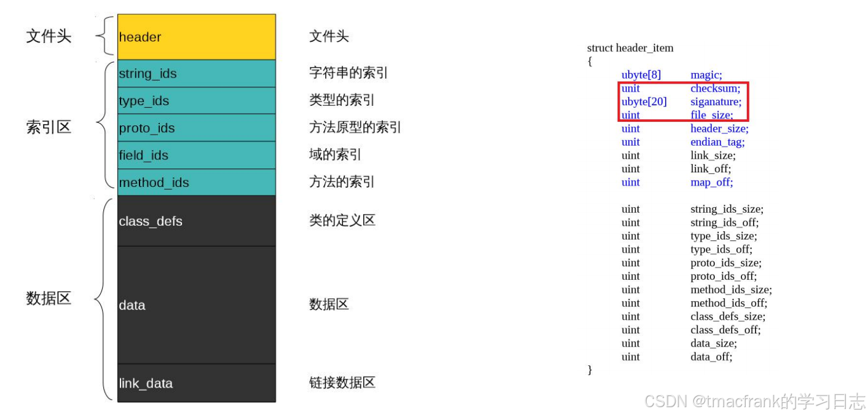This screenshot has height=417, width=868.
Task: Click the "索引区" label beside the brace
Action: [49, 127]
